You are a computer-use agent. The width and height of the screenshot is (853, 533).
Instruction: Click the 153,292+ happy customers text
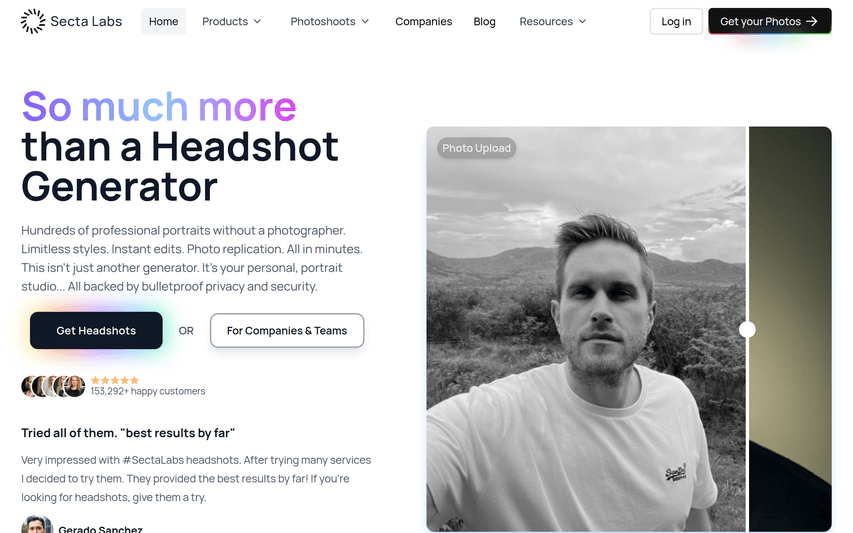148,391
